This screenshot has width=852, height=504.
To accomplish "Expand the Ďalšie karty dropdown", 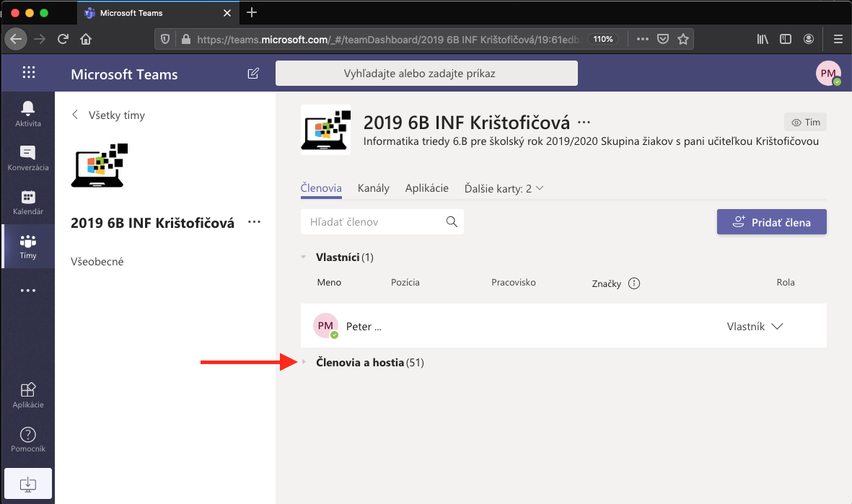I will pos(503,188).
